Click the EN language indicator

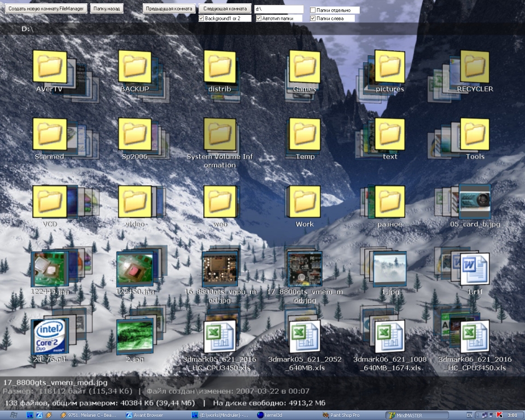click(469, 415)
